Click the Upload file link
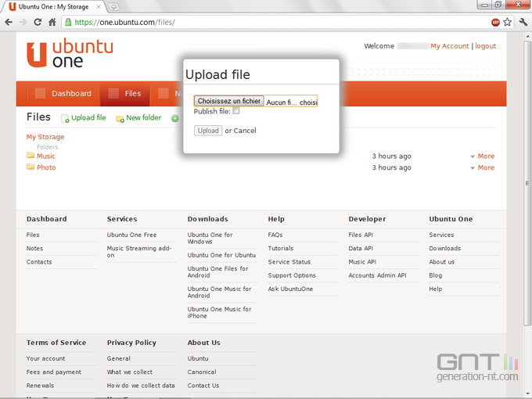 88,117
